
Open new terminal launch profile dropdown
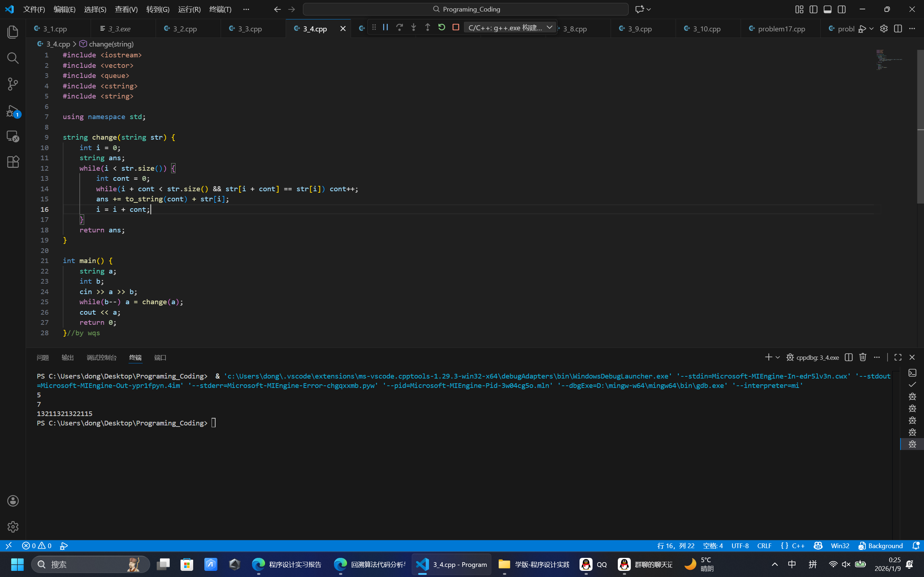click(777, 357)
